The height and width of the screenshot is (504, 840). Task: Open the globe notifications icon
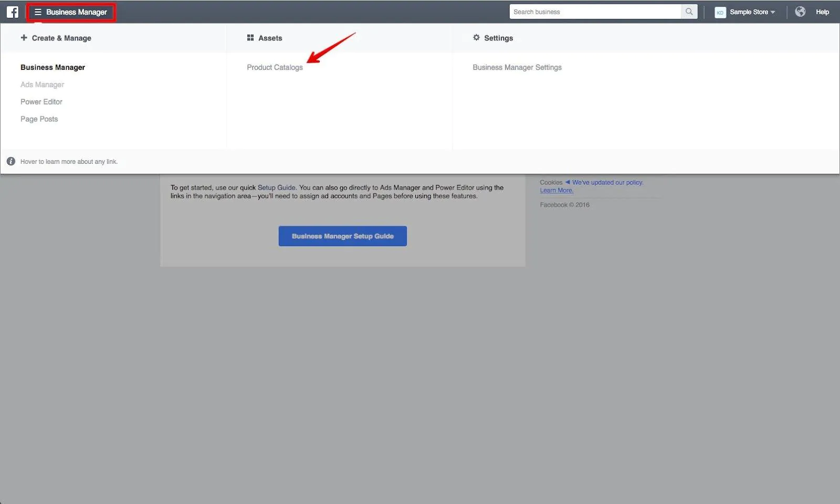pyautogui.click(x=800, y=12)
